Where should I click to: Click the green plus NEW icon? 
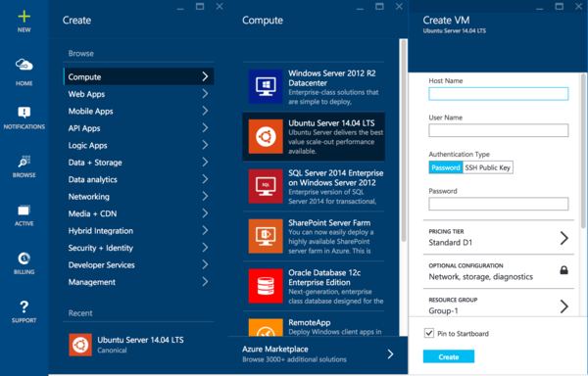click(x=24, y=17)
